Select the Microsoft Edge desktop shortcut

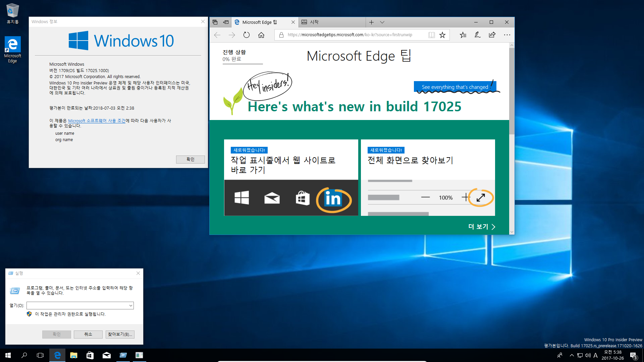12,50
